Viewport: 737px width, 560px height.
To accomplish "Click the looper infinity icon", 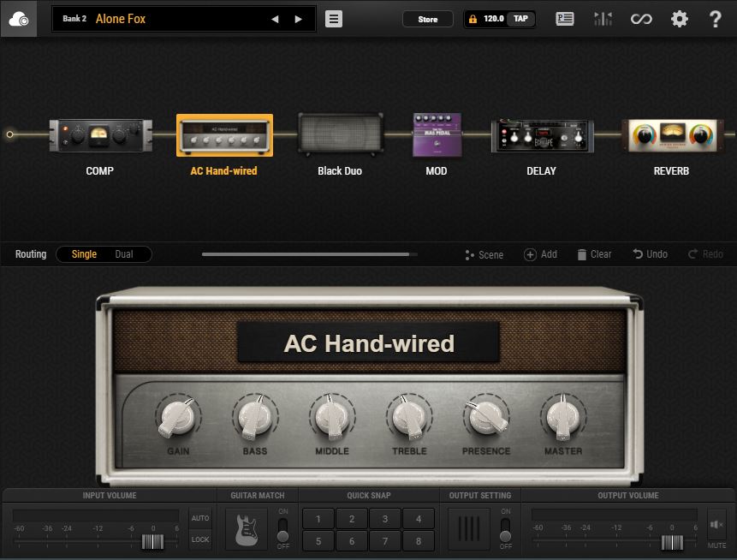I will pos(641,18).
